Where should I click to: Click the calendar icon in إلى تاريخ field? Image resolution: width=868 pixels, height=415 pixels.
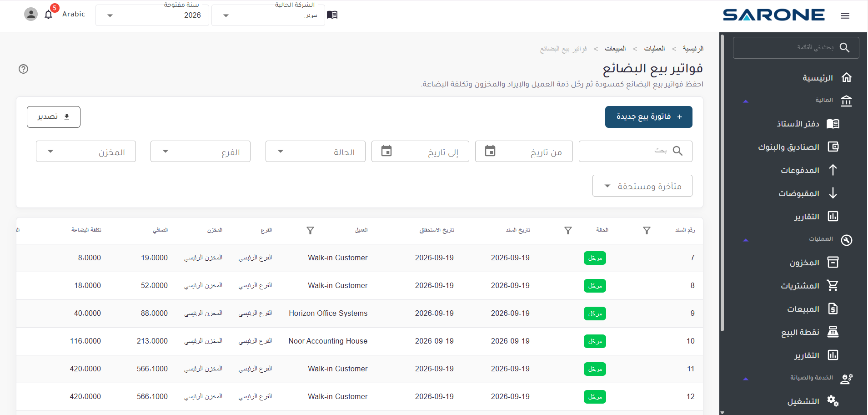coord(386,151)
